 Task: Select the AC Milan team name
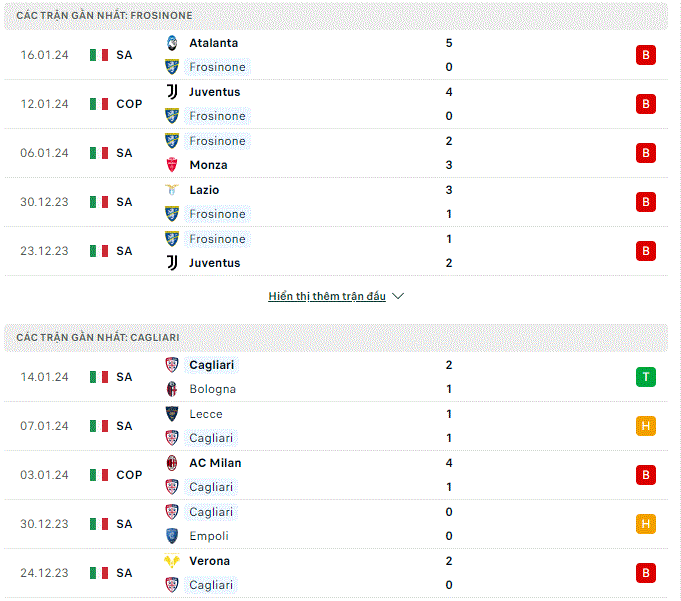coord(215,463)
